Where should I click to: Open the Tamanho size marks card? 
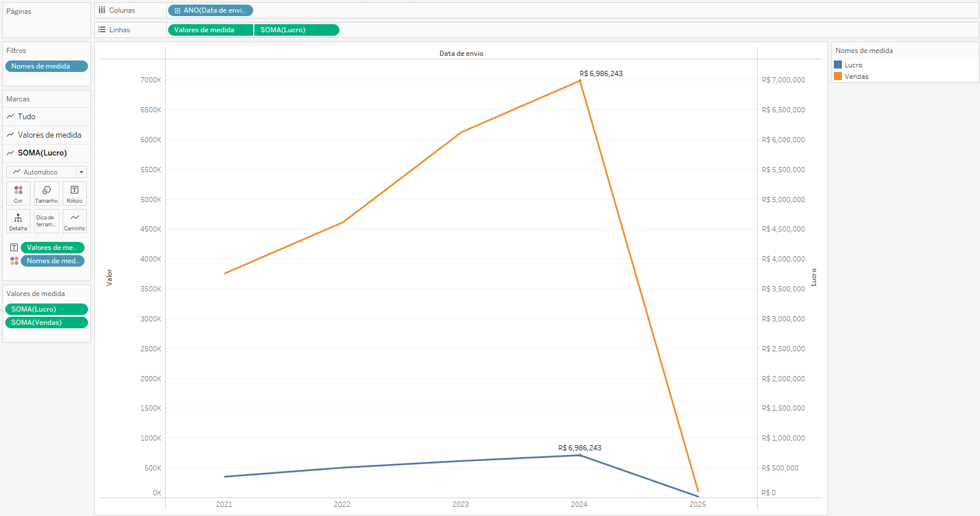click(x=46, y=193)
